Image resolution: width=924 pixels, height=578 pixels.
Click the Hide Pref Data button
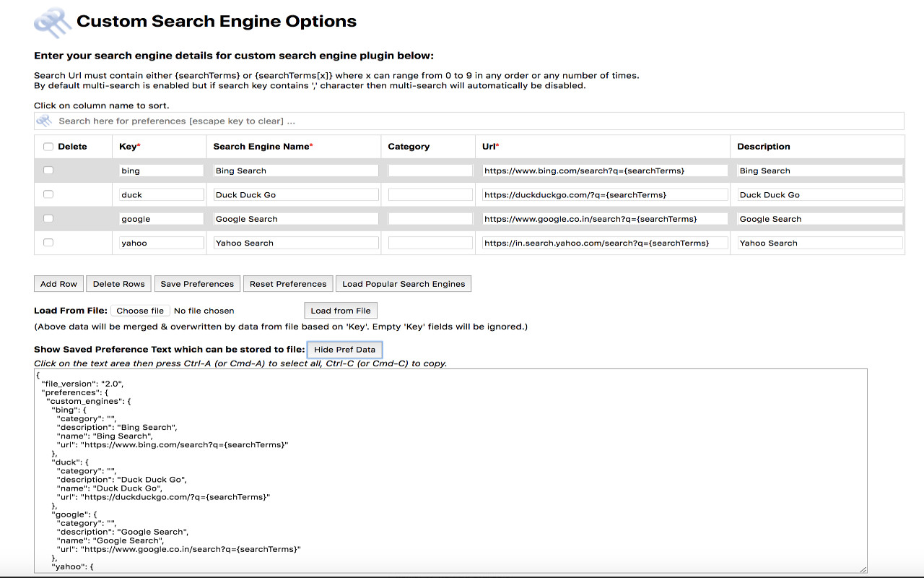[344, 350]
